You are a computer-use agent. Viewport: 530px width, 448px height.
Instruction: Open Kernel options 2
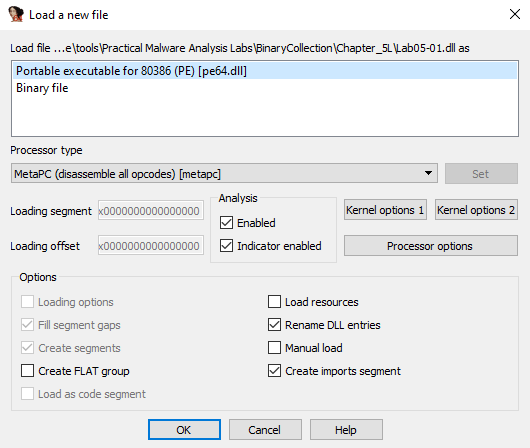[476, 210]
